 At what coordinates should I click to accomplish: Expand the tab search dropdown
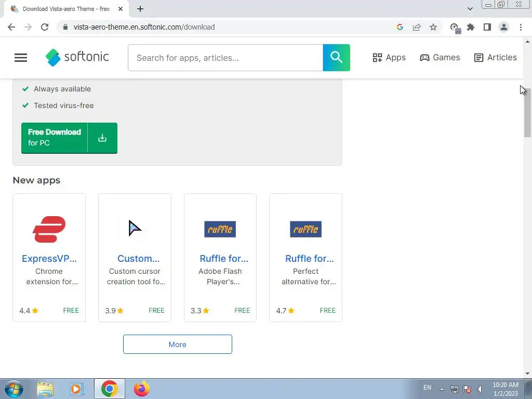click(470, 9)
